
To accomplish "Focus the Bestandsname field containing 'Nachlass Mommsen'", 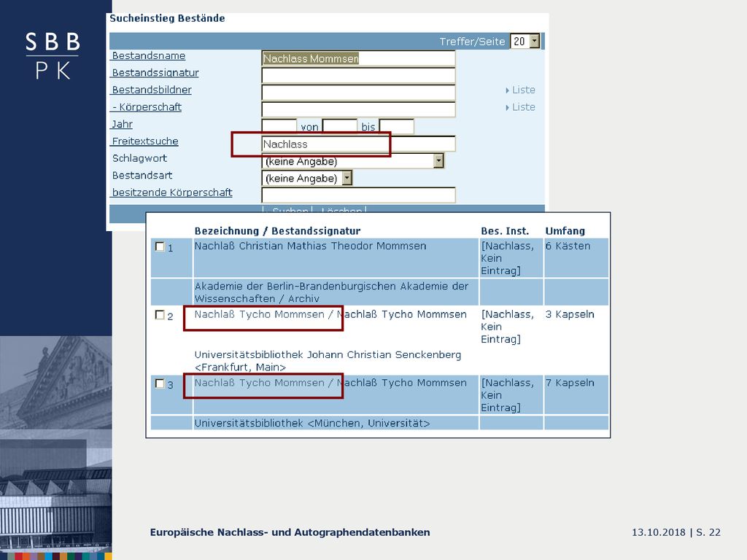I will tap(358, 58).
